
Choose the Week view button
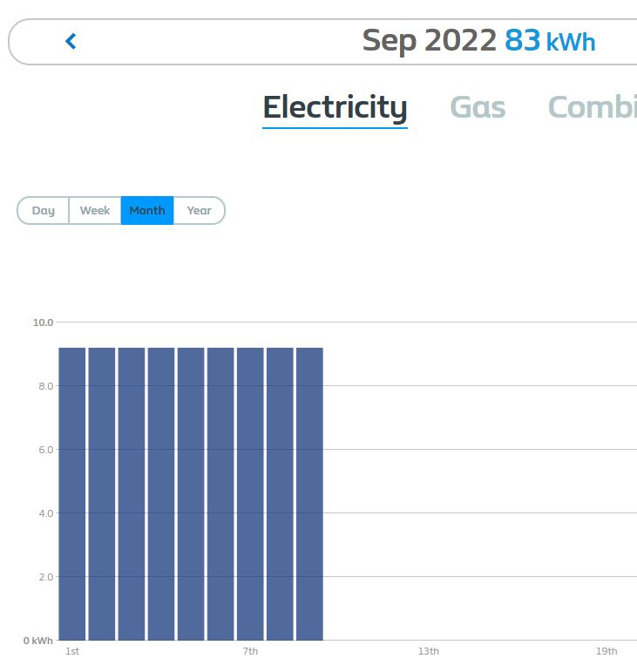pyautogui.click(x=95, y=211)
